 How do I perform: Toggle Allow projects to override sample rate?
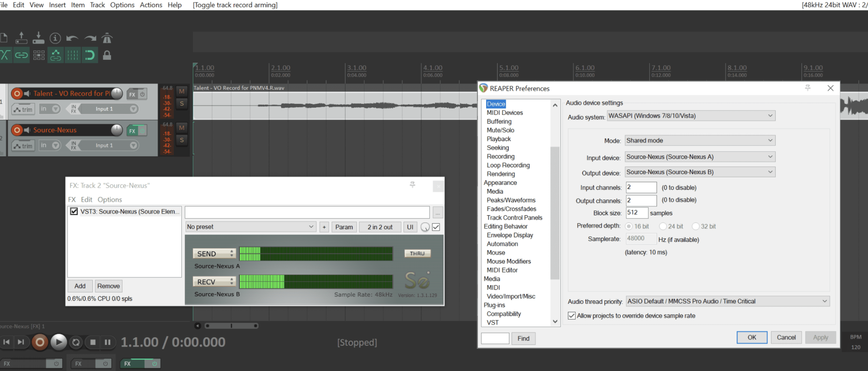(x=571, y=316)
